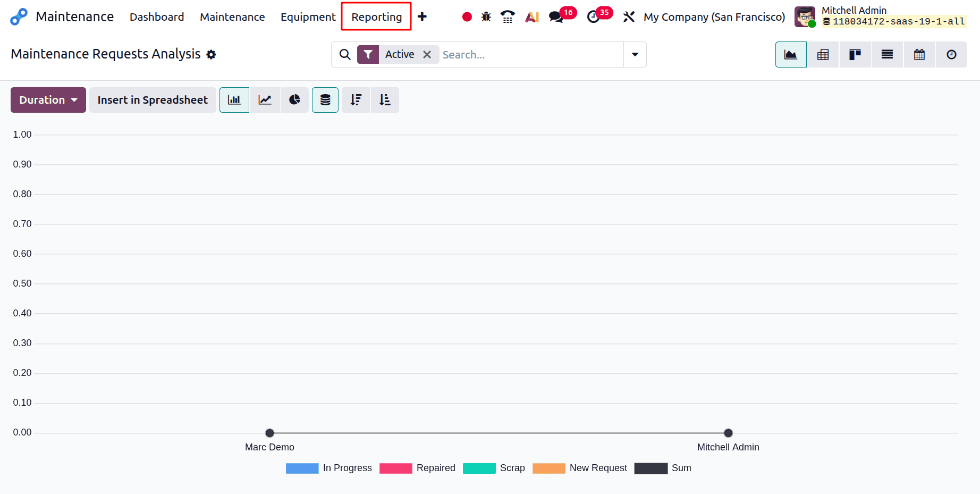Open the debug bug icon
The height and width of the screenshot is (494, 980).
click(x=486, y=17)
